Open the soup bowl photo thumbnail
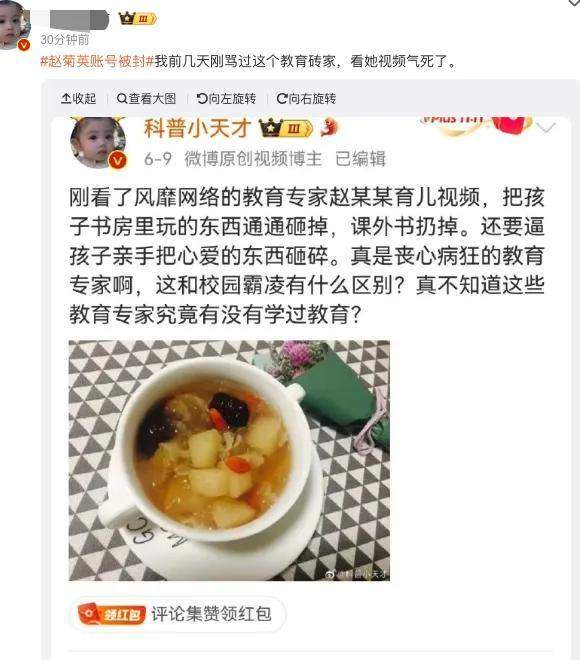This screenshot has width=580, height=660. coord(229,460)
